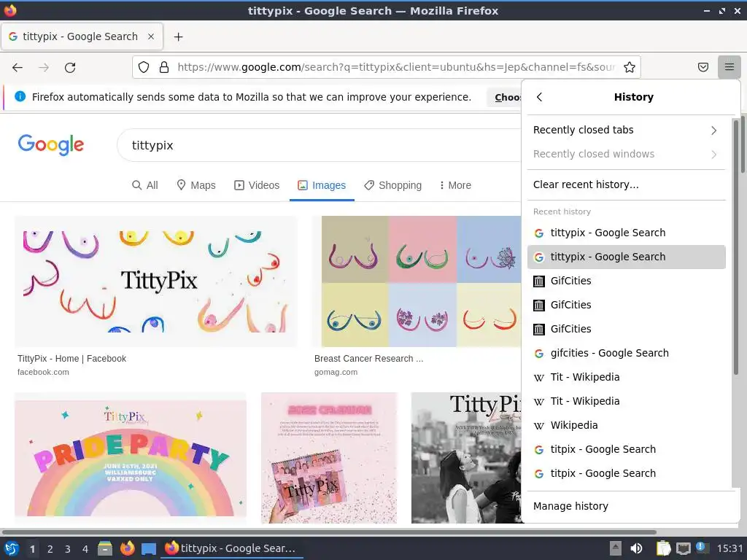The width and height of the screenshot is (747, 560).
Task: Switch to the Maps search tab
Action: (196, 185)
